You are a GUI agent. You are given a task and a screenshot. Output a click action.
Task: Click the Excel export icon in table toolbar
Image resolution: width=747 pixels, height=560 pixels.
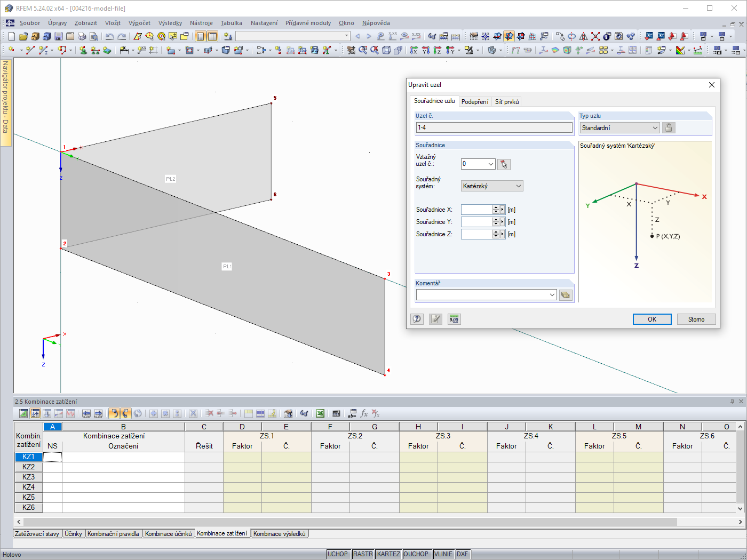320,413
